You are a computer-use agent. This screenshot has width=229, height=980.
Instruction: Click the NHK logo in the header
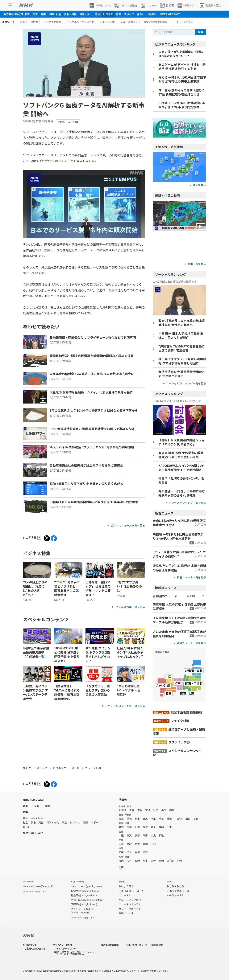pyautogui.click(x=26, y=5)
